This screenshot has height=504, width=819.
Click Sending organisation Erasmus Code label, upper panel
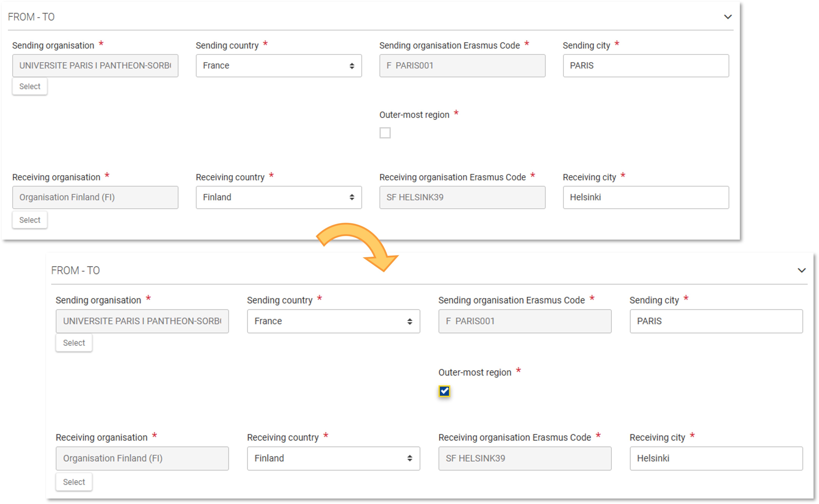(450, 45)
